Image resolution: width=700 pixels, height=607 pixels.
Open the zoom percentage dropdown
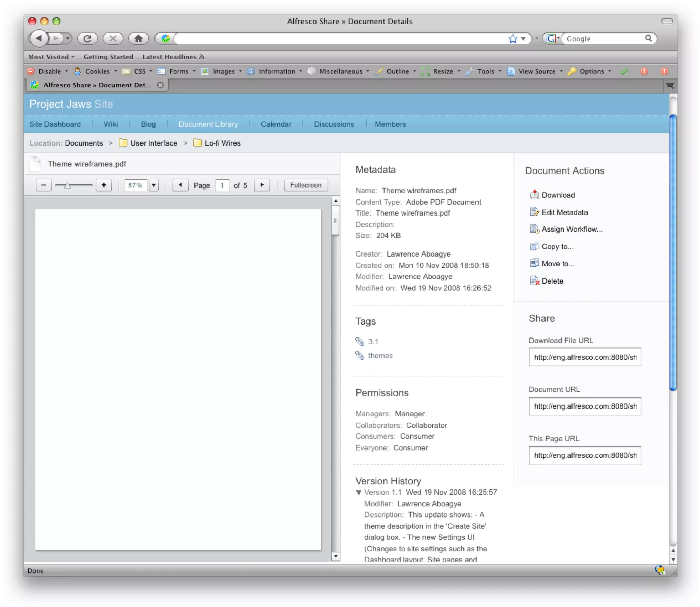154,185
